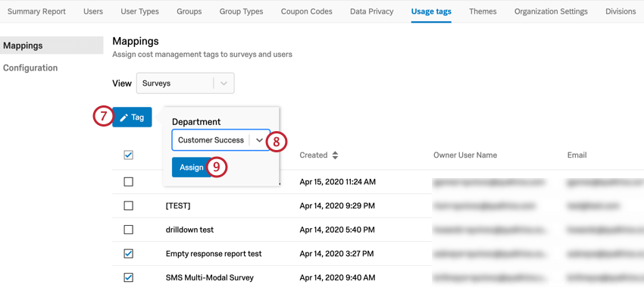The image size is (644, 288).
Task: Open the Divisions tab
Action: tap(621, 11)
